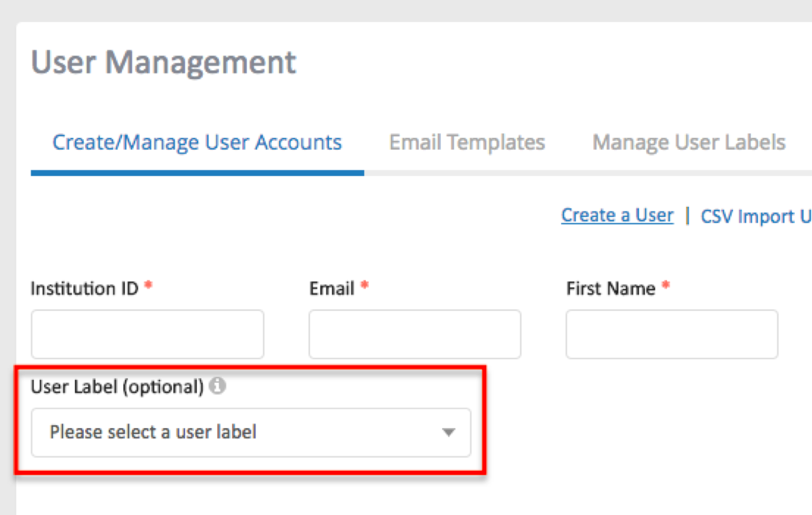Viewport: 812px width, 515px height.
Task: Open the Create/Manage User Accounts tab
Action: (197, 142)
